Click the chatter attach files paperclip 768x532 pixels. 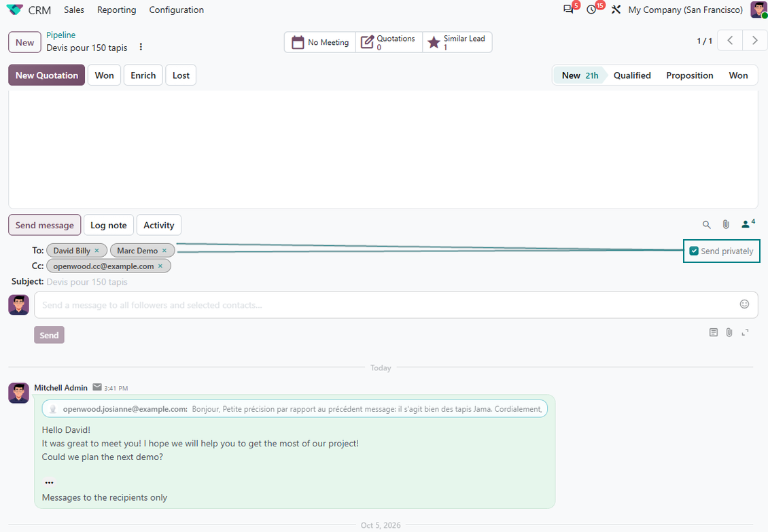[x=726, y=224]
